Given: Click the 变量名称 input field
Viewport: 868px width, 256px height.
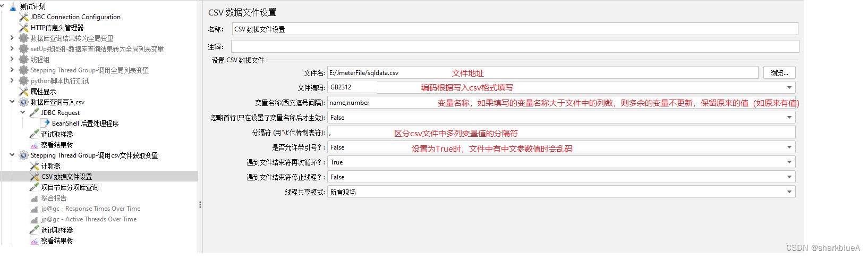Looking at the screenshot, I should [x=561, y=103].
